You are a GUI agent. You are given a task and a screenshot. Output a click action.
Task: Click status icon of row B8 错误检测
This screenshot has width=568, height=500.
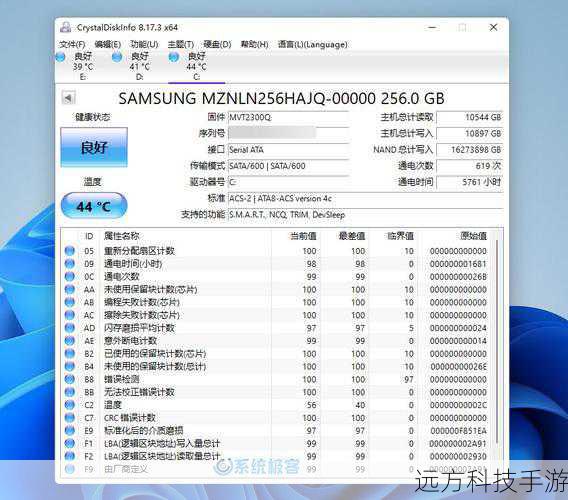click(70, 379)
